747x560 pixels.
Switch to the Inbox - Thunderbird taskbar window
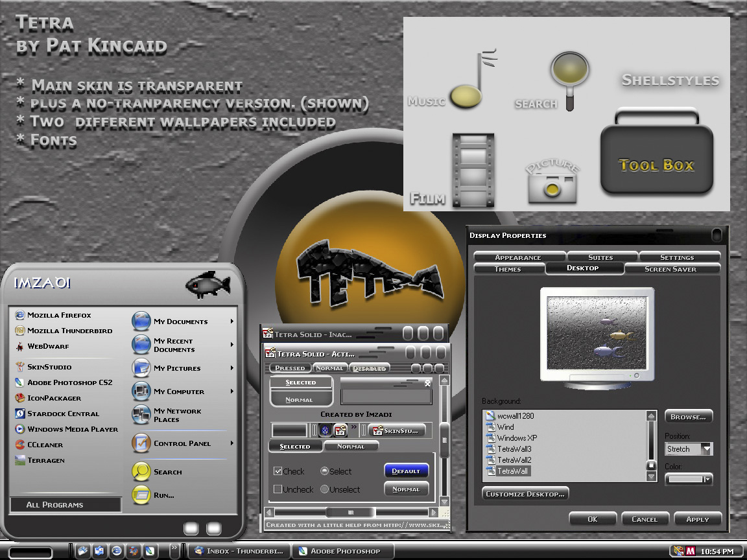[x=238, y=551]
